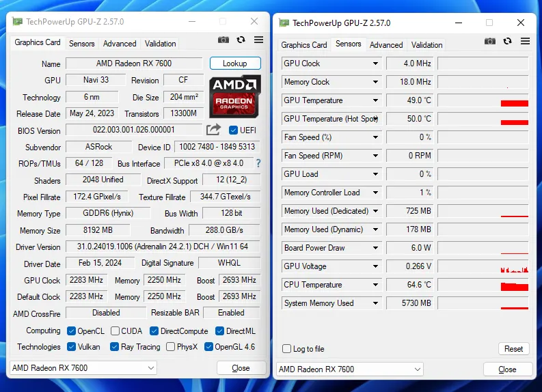Select the Sensors tab in right window
This screenshot has width=542, height=392.
[349, 44]
